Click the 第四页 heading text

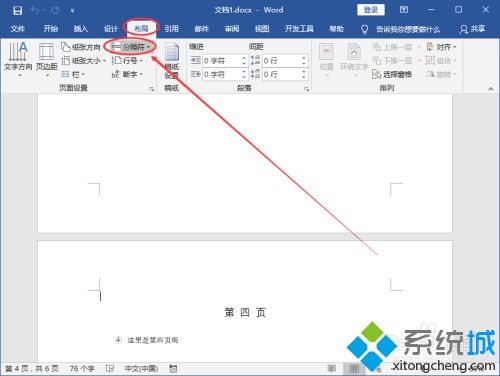(245, 313)
